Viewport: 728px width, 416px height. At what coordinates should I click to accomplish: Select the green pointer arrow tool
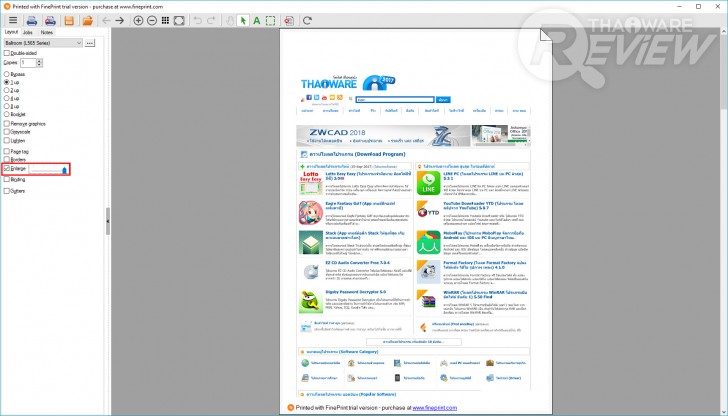pyautogui.click(x=243, y=20)
